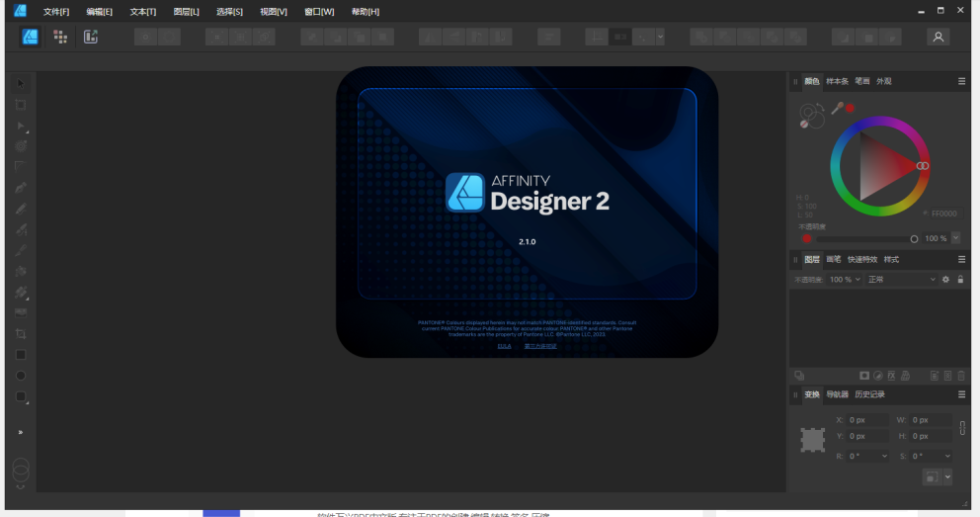Set no colour with the none icon
The image size is (980, 517).
tap(804, 125)
